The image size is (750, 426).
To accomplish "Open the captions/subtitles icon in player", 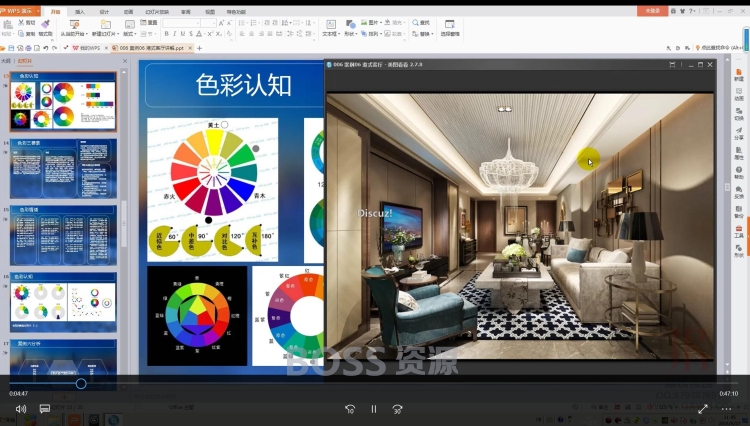I will click(44, 409).
